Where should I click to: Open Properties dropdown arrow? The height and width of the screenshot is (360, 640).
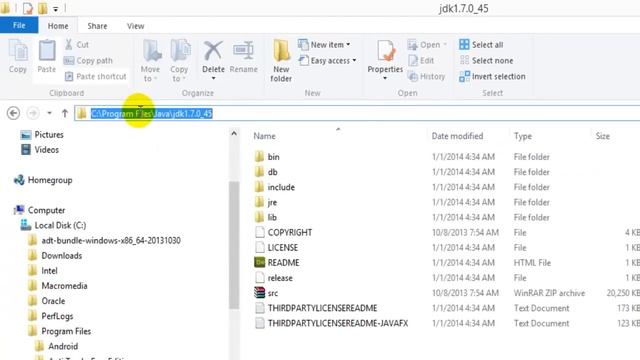click(x=385, y=78)
